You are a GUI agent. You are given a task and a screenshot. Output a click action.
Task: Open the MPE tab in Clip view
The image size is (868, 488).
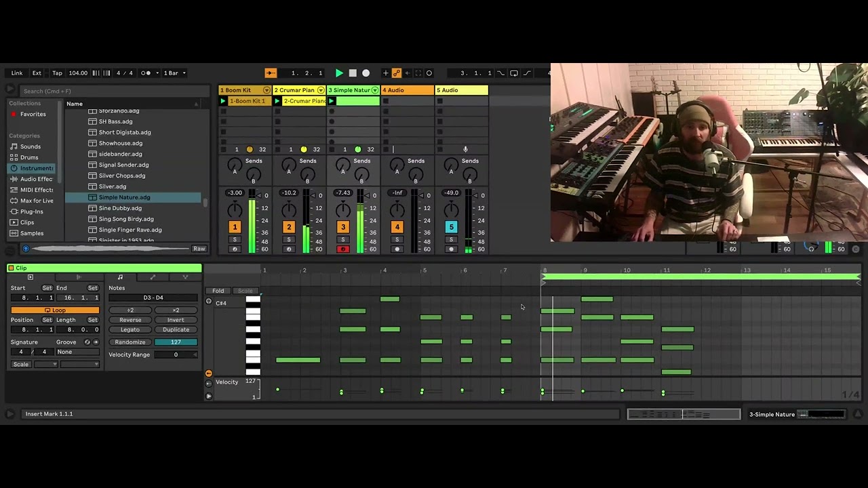(x=185, y=277)
